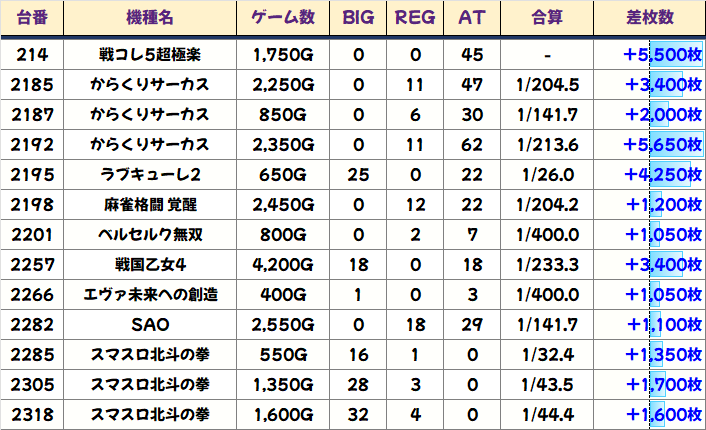Click the BIG column header
Viewport: 706px width, 430px height.
point(358,19)
